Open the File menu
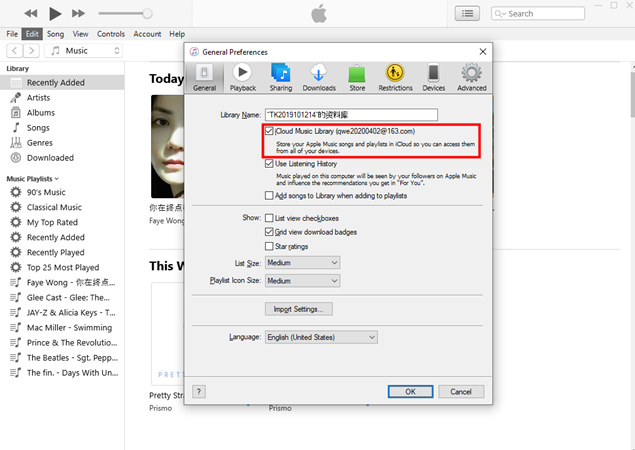This screenshot has height=450, width=635. [x=12, y=34]
